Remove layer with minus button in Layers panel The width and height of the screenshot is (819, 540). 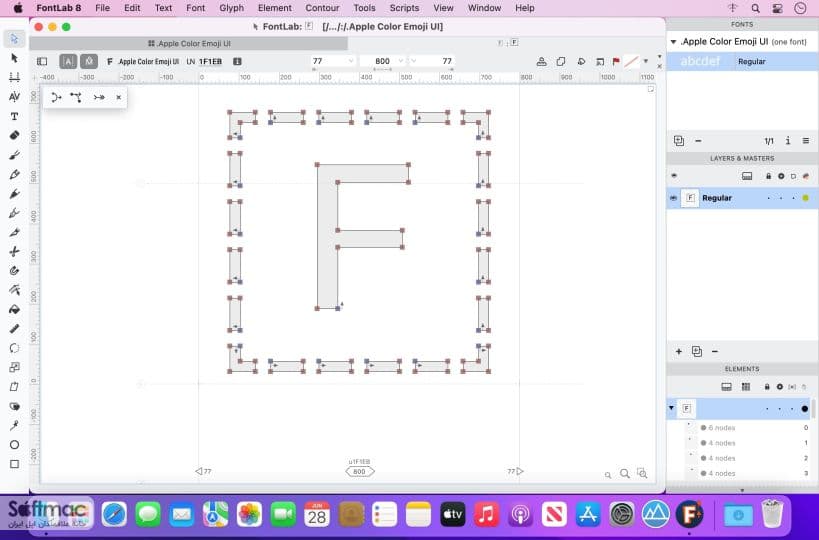[715, 351]
